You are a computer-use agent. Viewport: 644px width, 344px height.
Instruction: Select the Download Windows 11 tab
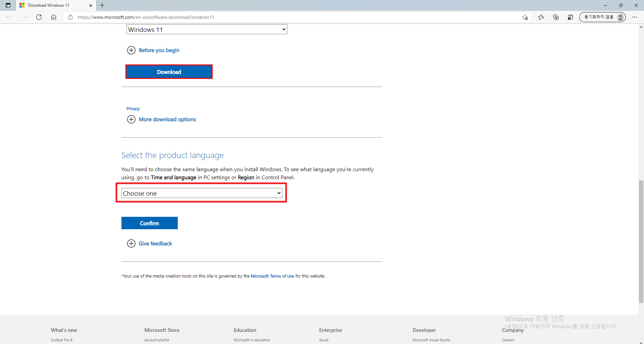55,5
